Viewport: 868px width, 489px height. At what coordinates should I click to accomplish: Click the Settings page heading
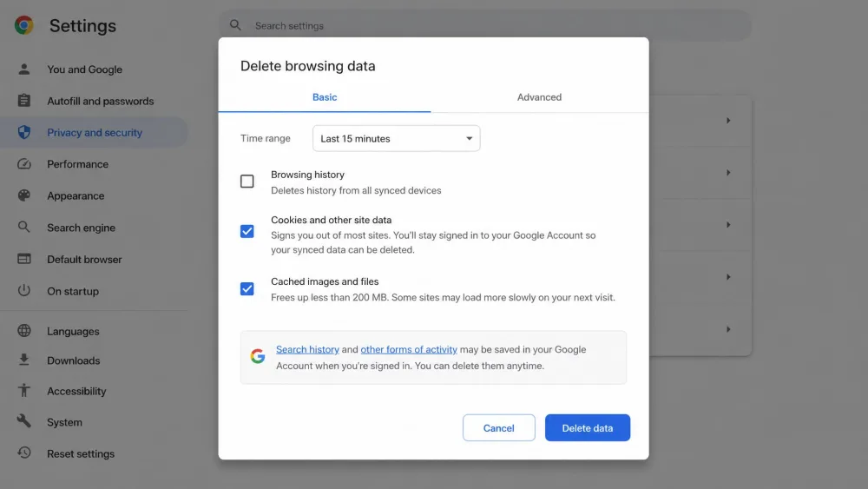coord(82,25)
